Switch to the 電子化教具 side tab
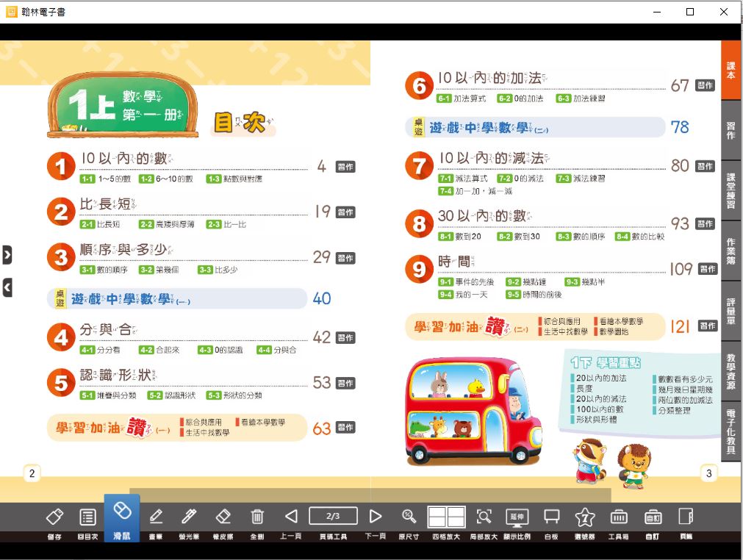This screenshot has height=560, width=743. 731,431
